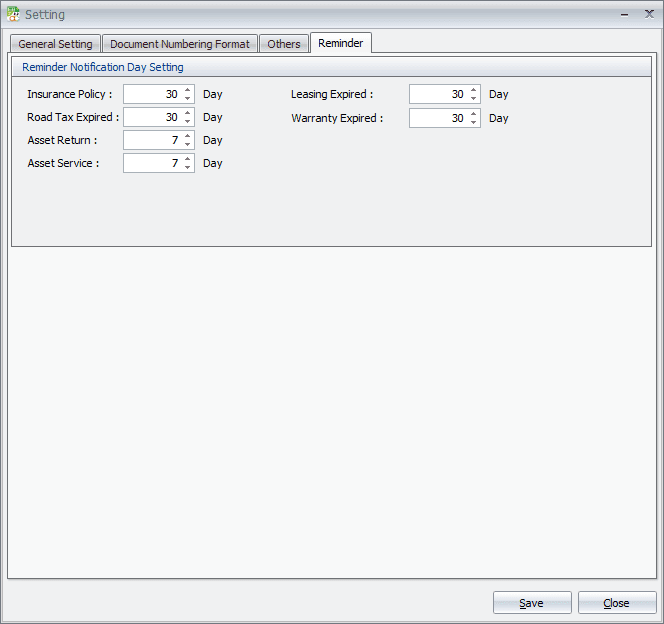Focus the Asset Return day input field

(x=152, y=140)
